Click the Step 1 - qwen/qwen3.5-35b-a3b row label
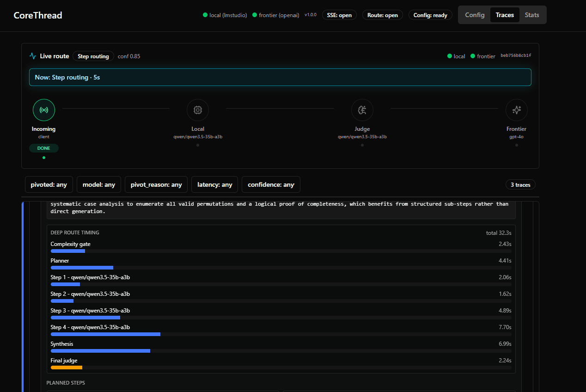586x392 pixels. click(x=90, y=277)
